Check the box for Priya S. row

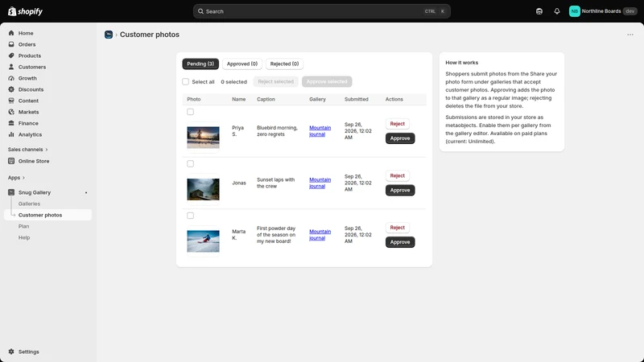[x=190, y=112]
